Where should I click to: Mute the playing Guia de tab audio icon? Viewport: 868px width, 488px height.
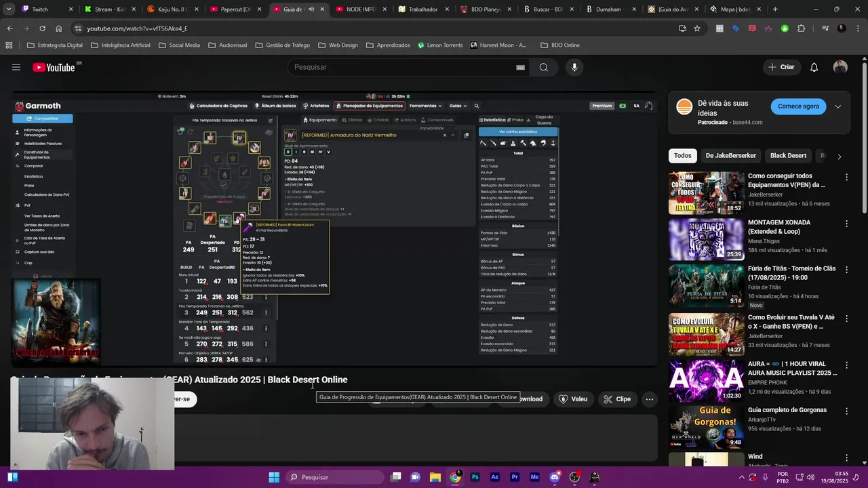coord(311,9)
